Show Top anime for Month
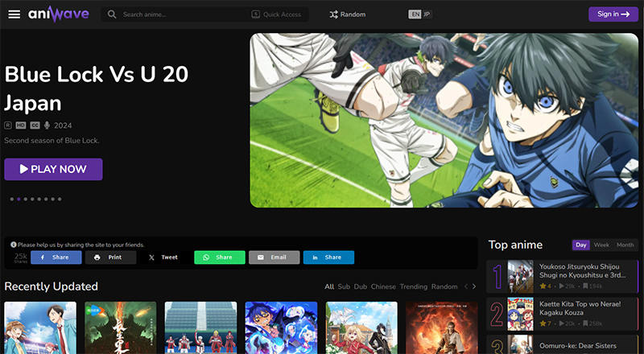644x354 pixels. coord(625,245)
